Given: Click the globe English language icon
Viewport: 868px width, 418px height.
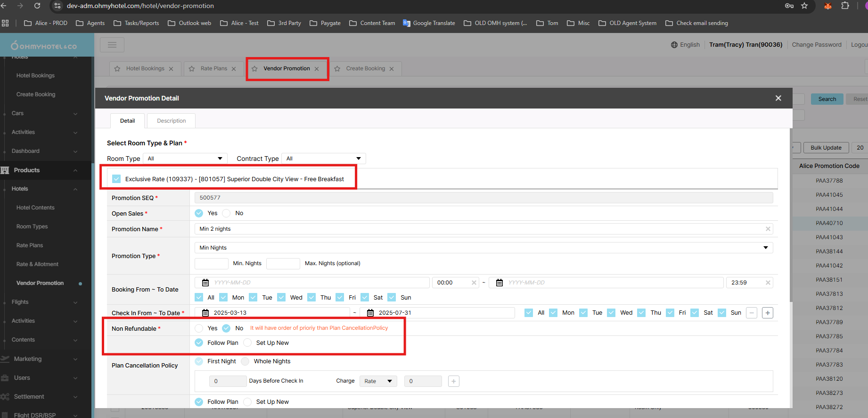Looking at the screenshot, I should click(674, 45).
